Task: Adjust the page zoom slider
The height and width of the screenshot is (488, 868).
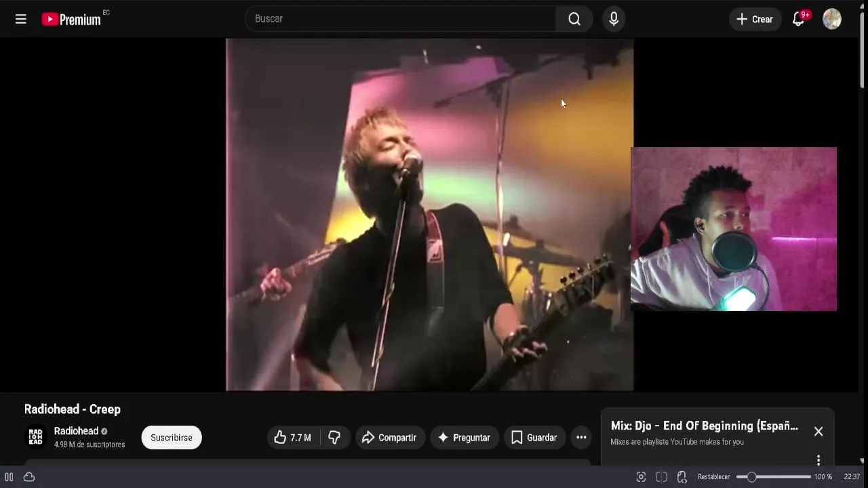Action: [x=774, y=477]
